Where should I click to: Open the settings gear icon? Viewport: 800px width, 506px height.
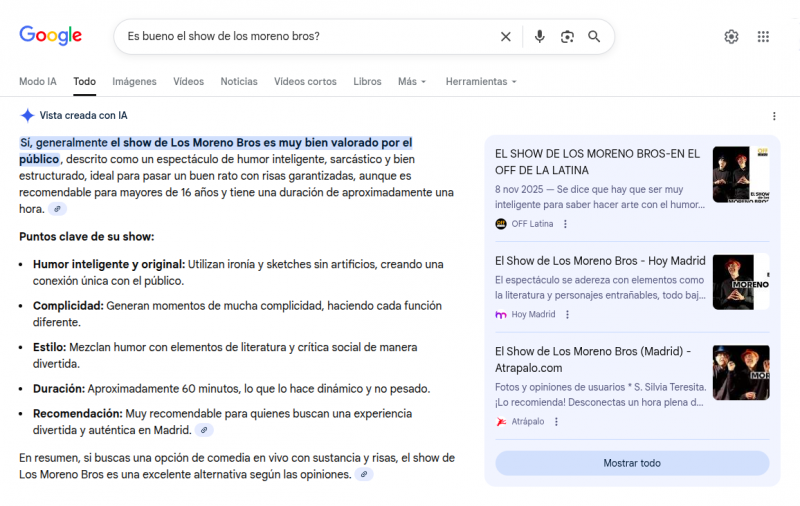[x=731, y=37]
